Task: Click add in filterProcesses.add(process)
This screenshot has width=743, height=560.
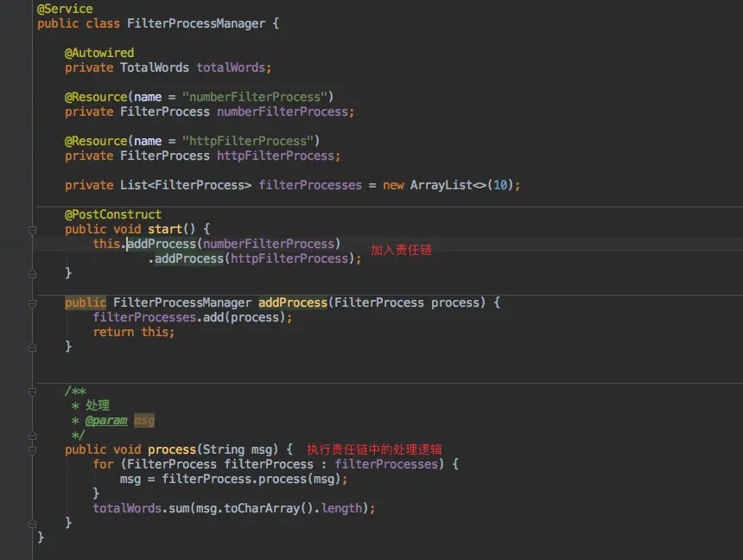Action: pyautogui.click(x=213, y=317)
